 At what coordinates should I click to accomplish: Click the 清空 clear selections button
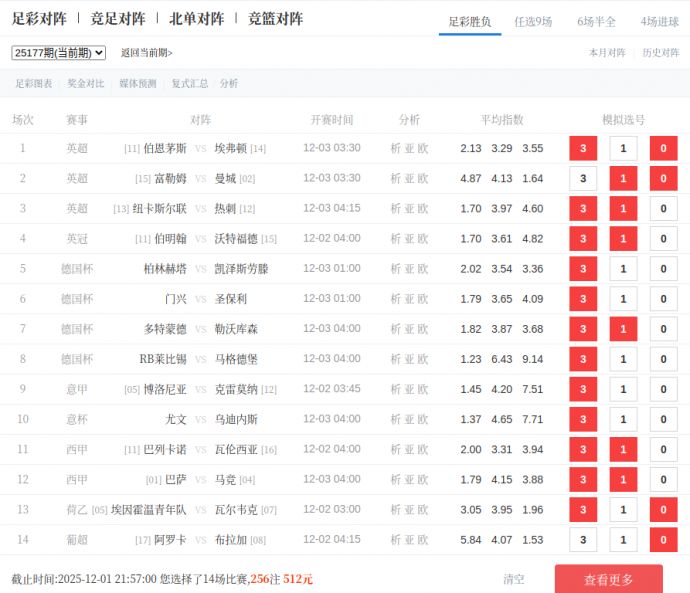tap(513, 579)
